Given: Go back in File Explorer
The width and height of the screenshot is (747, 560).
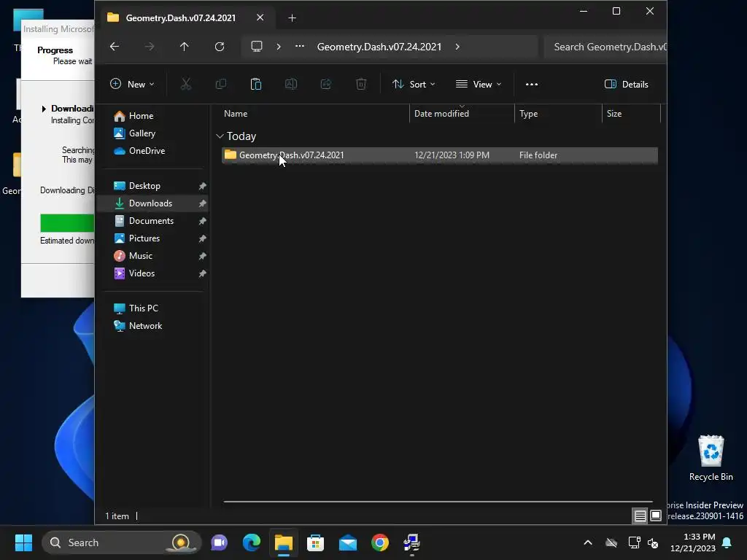Looking at the screenshot, I should [x=115, y=47].
